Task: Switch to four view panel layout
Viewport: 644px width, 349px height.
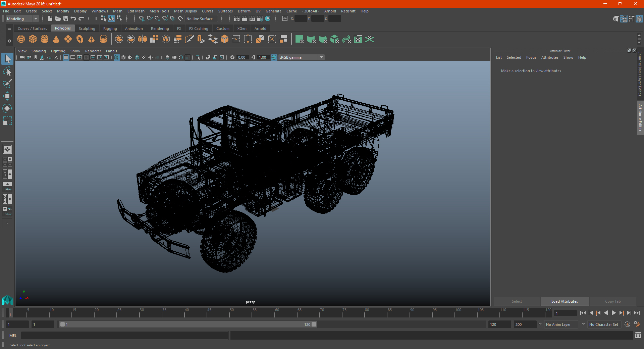Action: (x=7, y=162)
